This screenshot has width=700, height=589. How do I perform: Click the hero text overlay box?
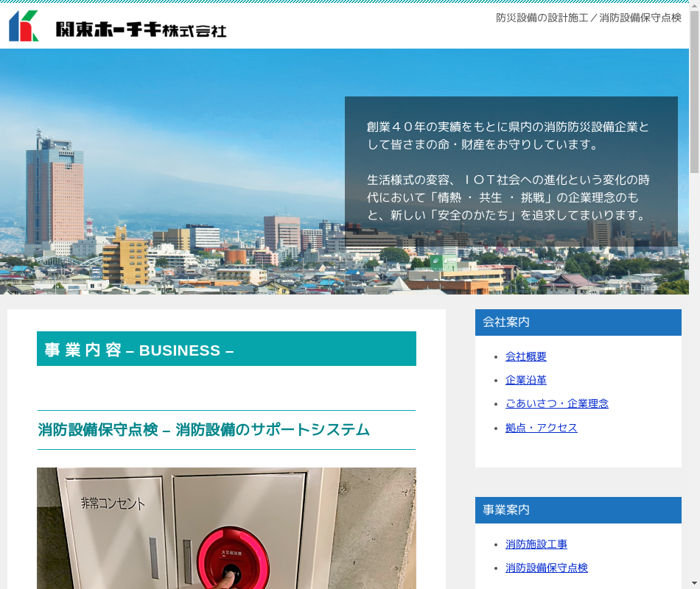click(511, 171)
